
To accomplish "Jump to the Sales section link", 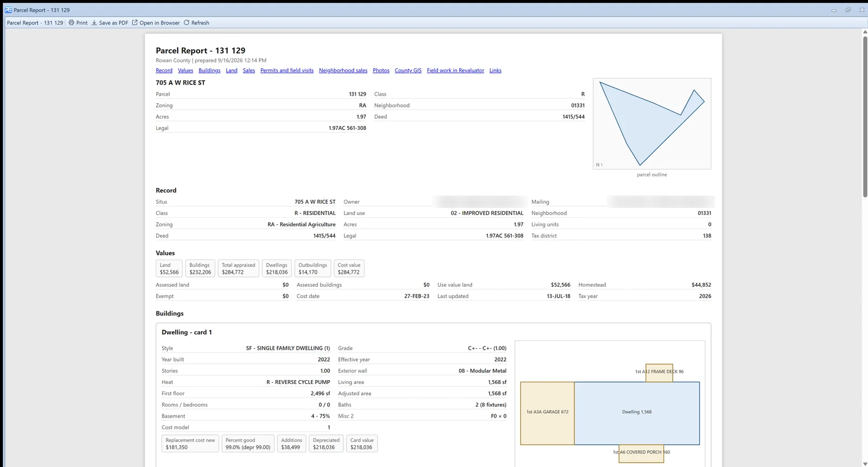I will pyautogui.click(x=249, y=71).
